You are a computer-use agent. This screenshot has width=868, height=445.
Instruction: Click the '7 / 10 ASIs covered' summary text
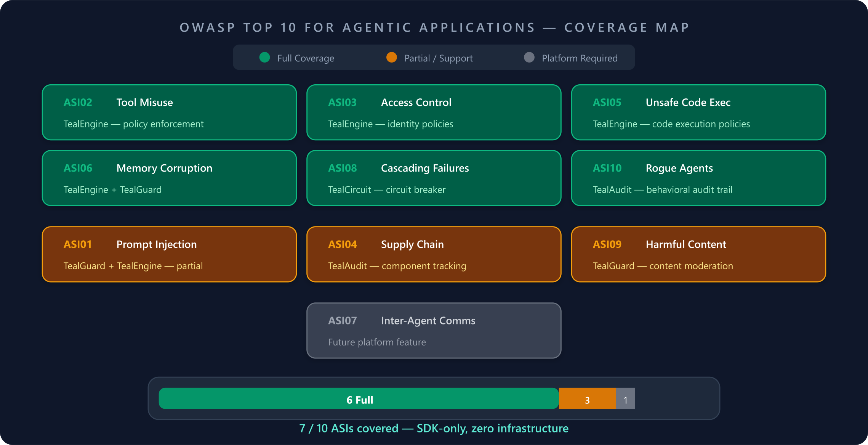click(x=434, y=429)
